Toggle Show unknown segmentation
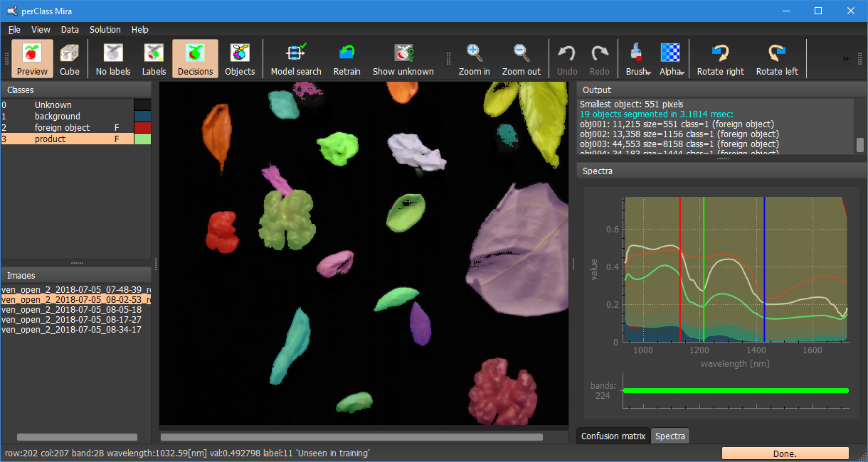This screenshot has width=868, height=462. click(x=403, y=58)
